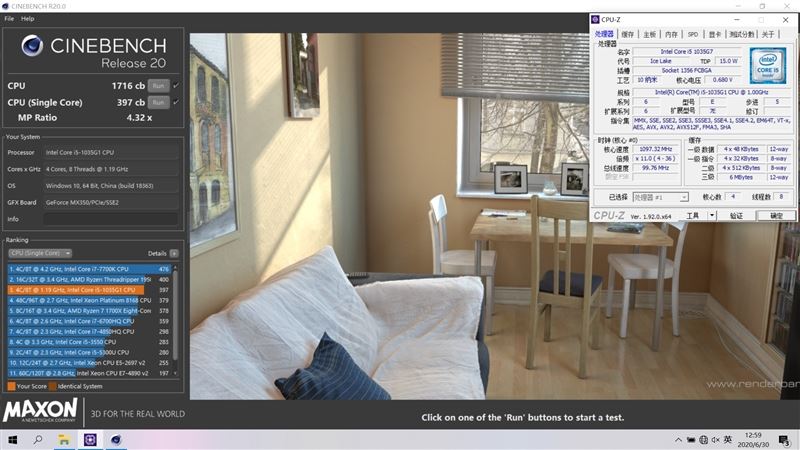Show hidden system tray icons

point(678,440)
